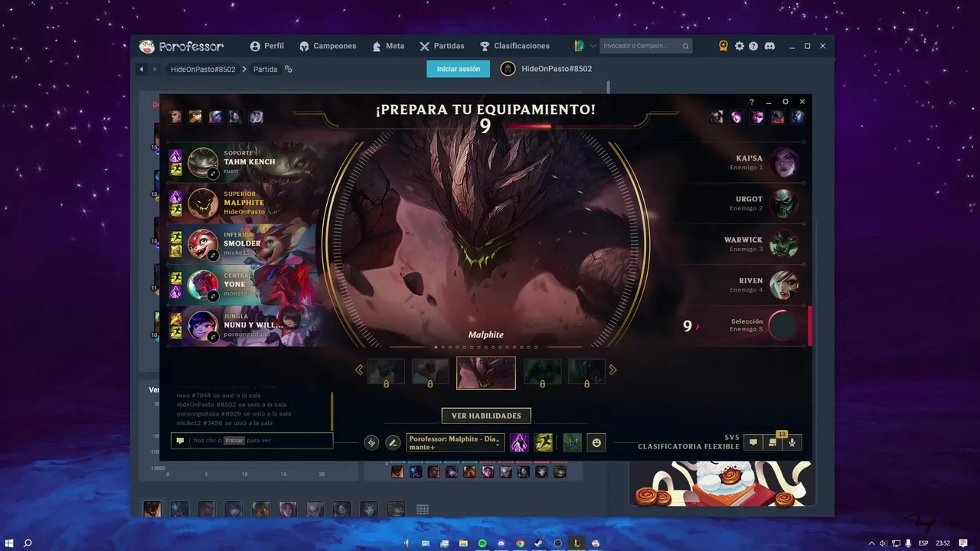Image resolution: width=980 pixels, height=551 pixels.
Task: Toggle microphone voice chat
Action: click(x=792, y=442)
